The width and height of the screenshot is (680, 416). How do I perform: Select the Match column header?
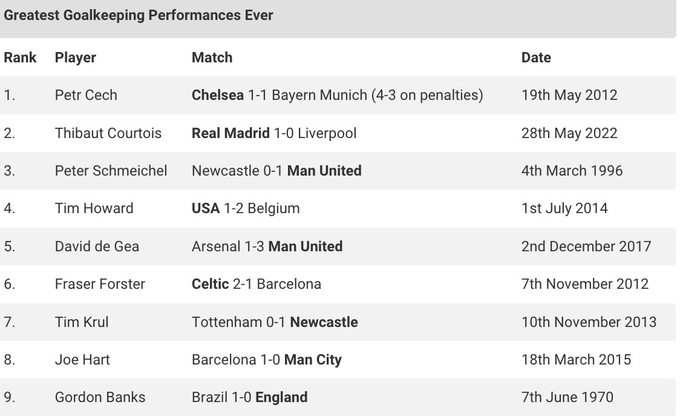212,57
